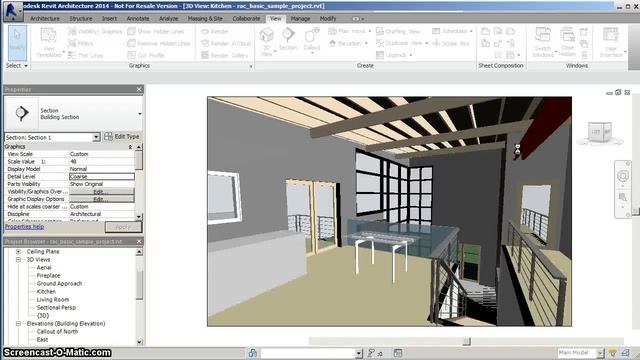Click the Apply button in Properties
Screen dimensions: 640x360
(x=123, y=227)
